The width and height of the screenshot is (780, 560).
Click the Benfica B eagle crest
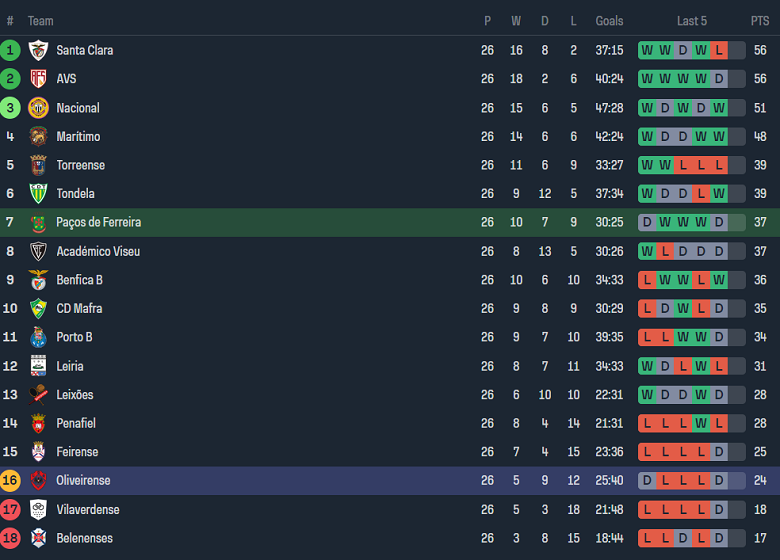click(x=38, y=280)
